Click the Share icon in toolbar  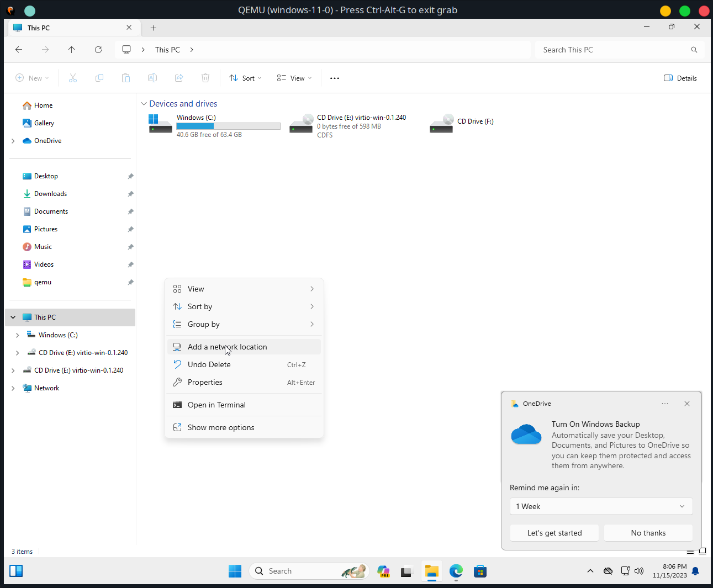179,78
